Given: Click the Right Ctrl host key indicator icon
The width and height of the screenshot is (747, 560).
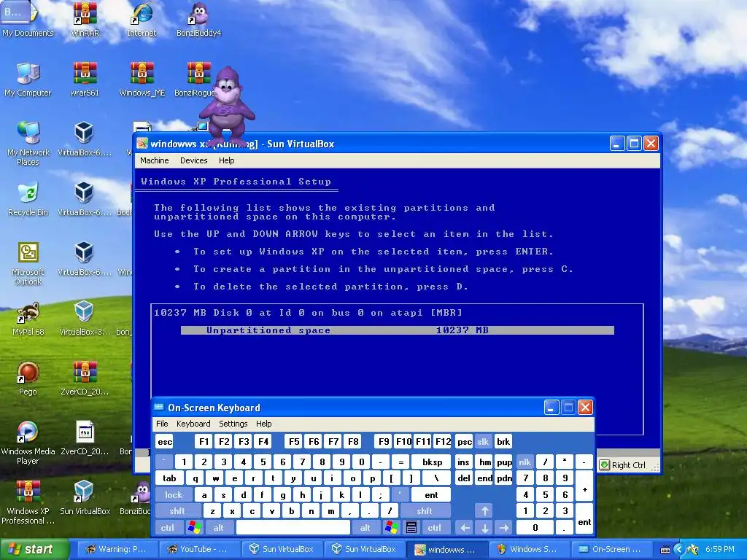Looking at the screenshot, I should point(604,465).
